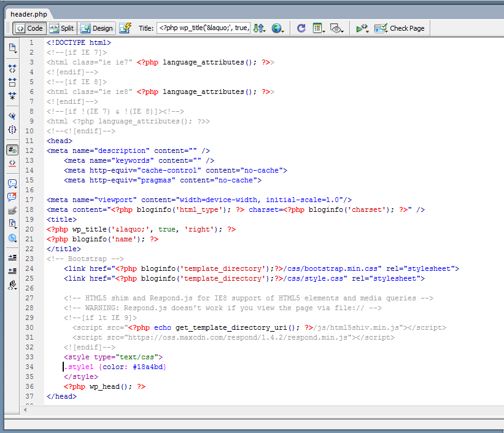Screen dimensions: 504x433
Task: Click the '</title>' closing tag
Action: pos(64,249)
